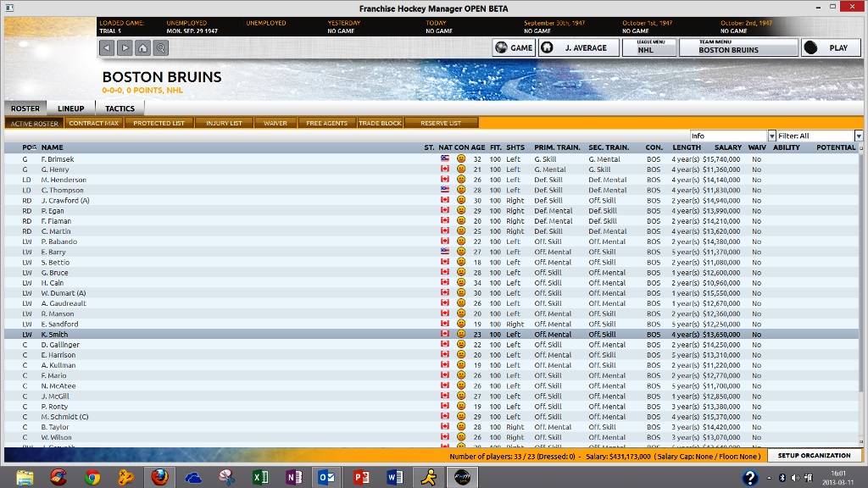Click the forward navigation arrow

125,47
